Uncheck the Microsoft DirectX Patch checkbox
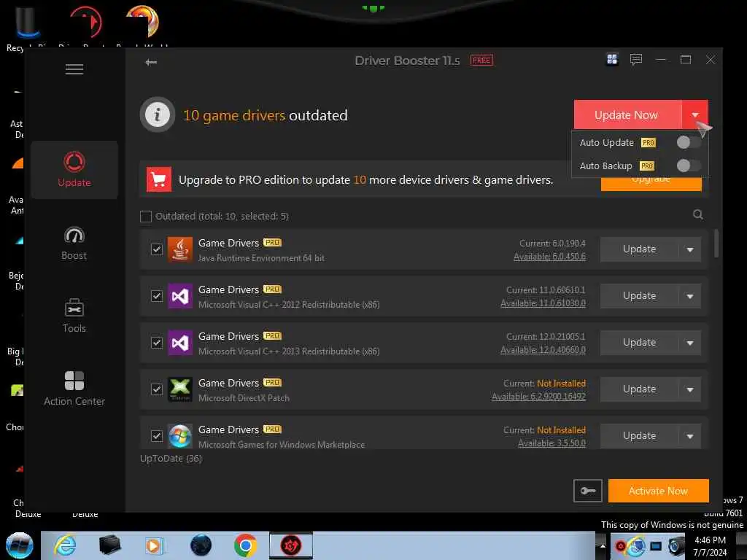The image size is (747, 560). 157,389
